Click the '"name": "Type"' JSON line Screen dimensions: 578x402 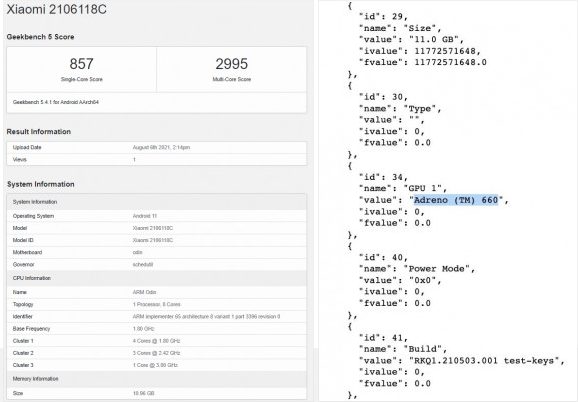click(x=400, y=108)
